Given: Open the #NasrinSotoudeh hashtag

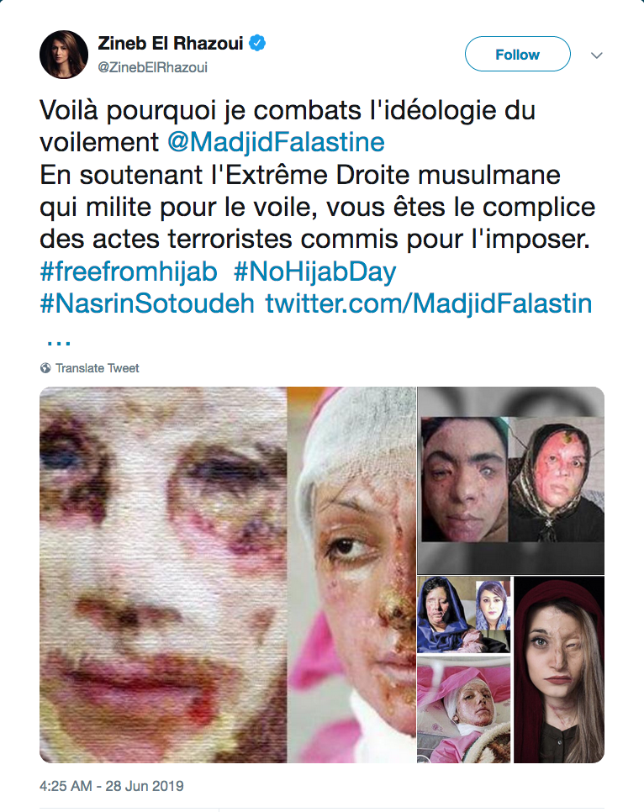Looking at the screenshot, I should pyautogui.click(x=147, y=303).
